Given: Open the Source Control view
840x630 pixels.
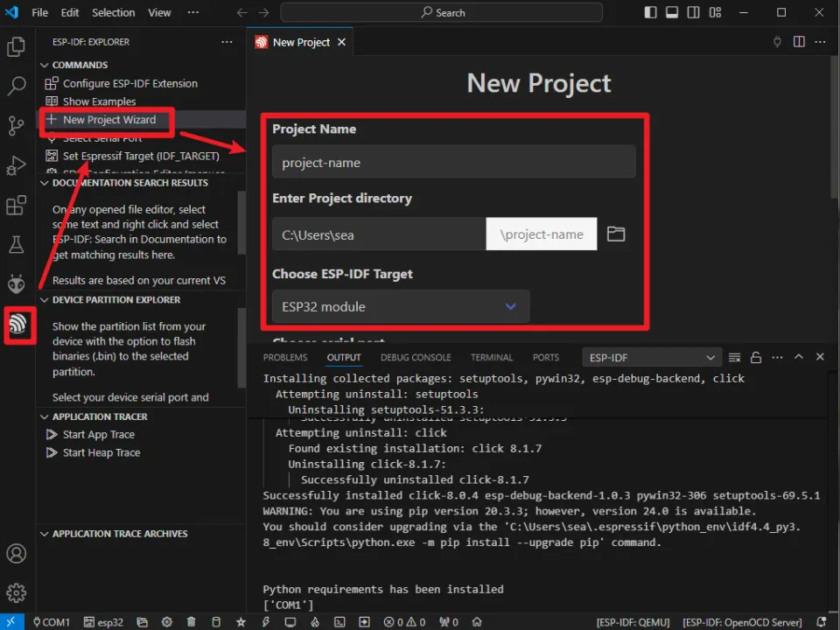Looking at the screenshot, I should coord(16,126).
